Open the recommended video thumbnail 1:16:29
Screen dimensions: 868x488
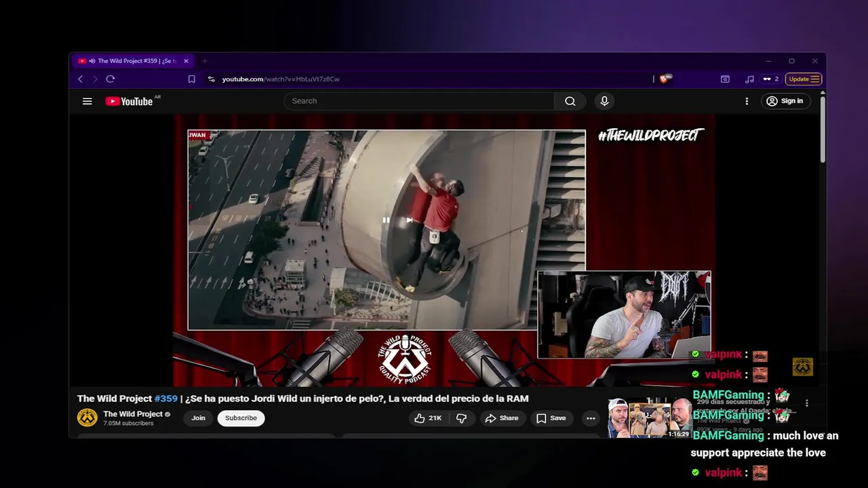[x=649, y=418]
